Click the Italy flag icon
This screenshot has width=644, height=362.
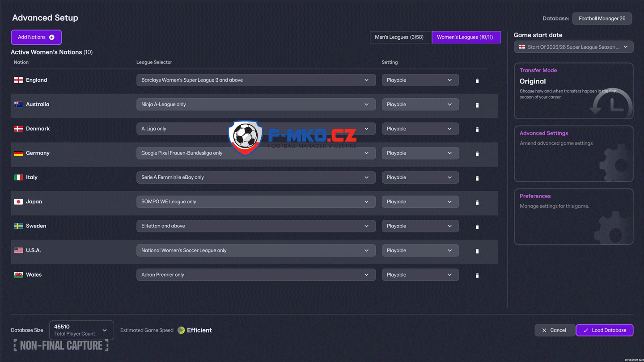pos(18,177)
